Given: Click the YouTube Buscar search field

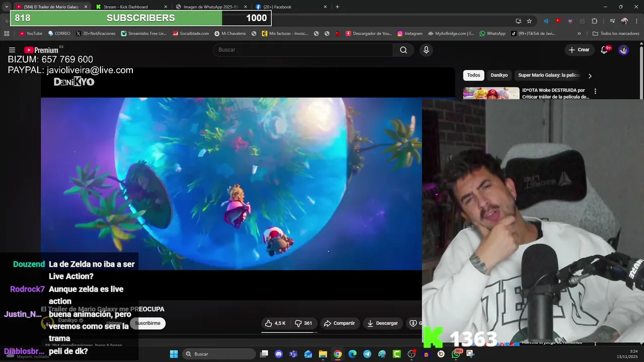Looking at the screenshot, I should (x=303, y=50).
